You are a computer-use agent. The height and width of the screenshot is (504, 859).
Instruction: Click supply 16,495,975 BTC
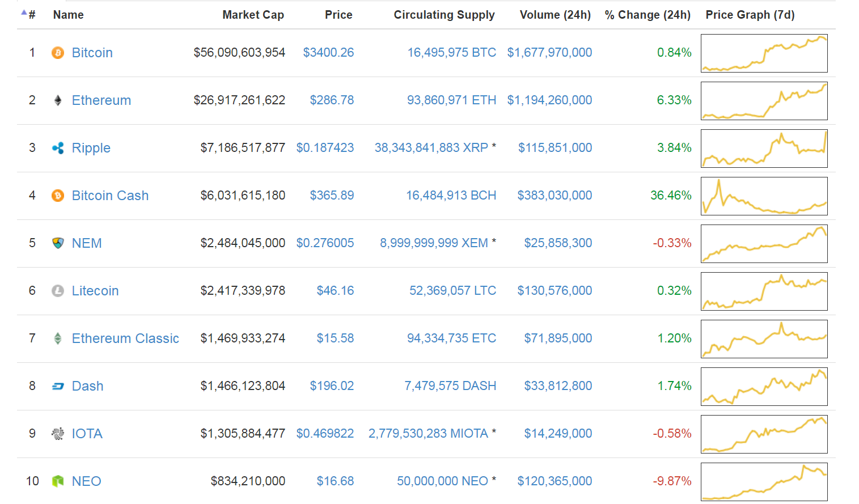[452, 53]
